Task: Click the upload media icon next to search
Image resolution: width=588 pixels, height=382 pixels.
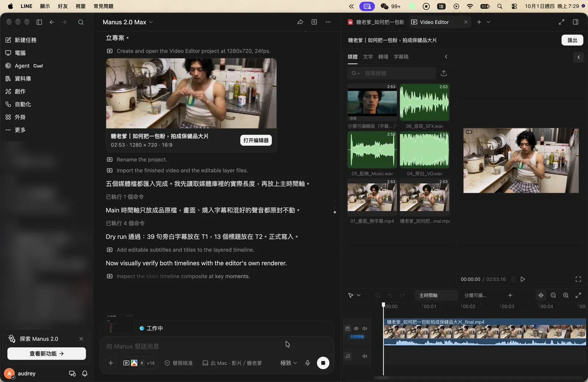Action: click(x=444, y=73)
